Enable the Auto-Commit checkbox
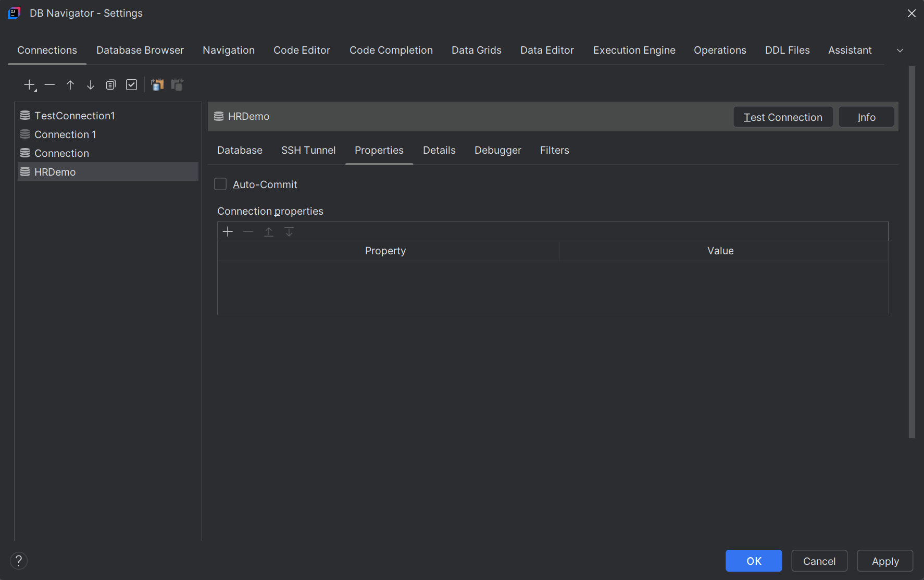The height and width of the screenshot is (580, 924). (220, 184)
